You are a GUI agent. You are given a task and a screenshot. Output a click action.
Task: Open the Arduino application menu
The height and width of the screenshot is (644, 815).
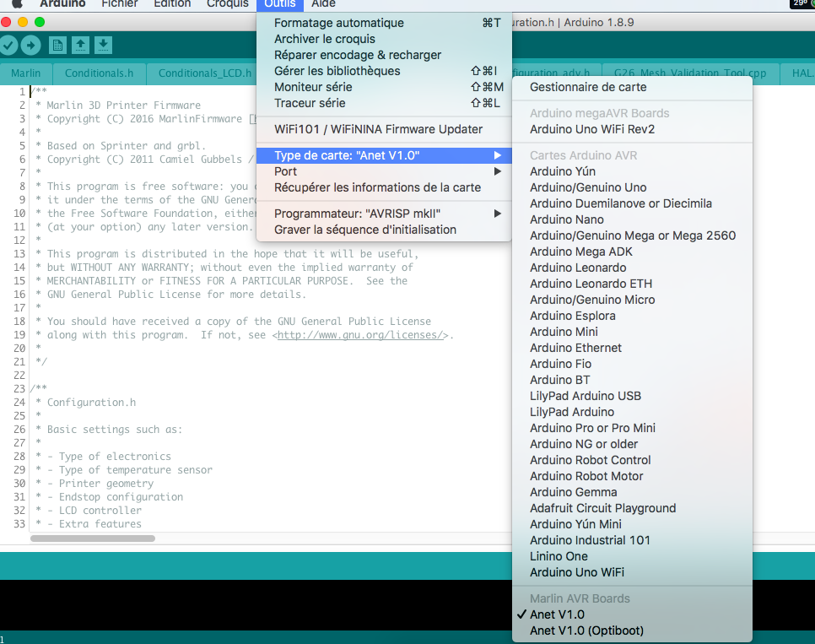pos(62,4)
